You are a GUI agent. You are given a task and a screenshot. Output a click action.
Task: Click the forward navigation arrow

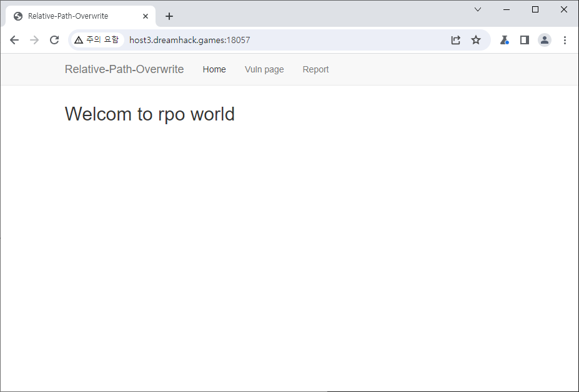pos(34,40)
